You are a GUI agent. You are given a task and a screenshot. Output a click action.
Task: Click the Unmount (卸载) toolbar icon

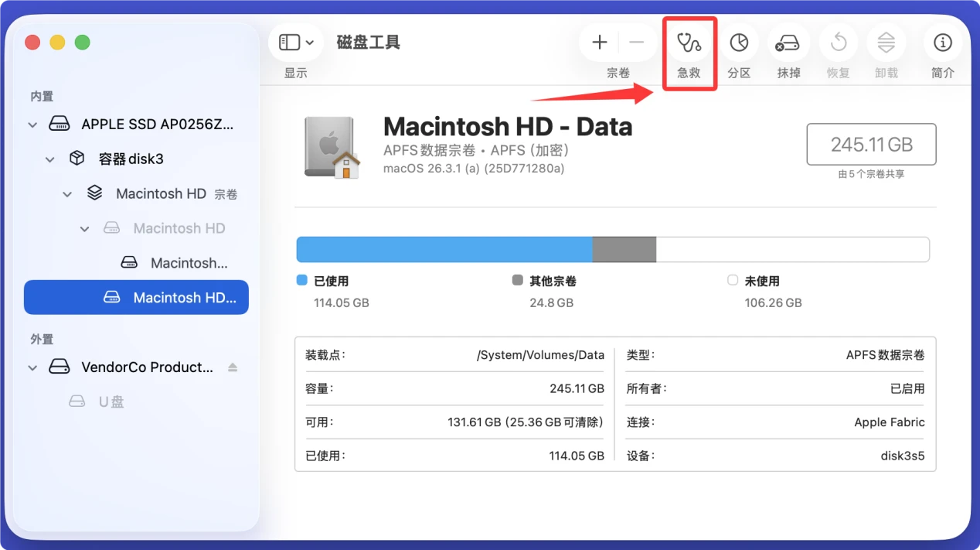click(886, 43)
